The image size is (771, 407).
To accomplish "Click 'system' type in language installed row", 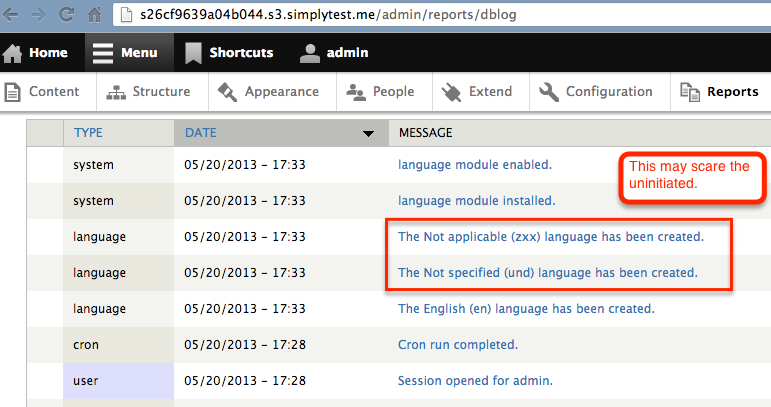I will (x=93, y=201).
